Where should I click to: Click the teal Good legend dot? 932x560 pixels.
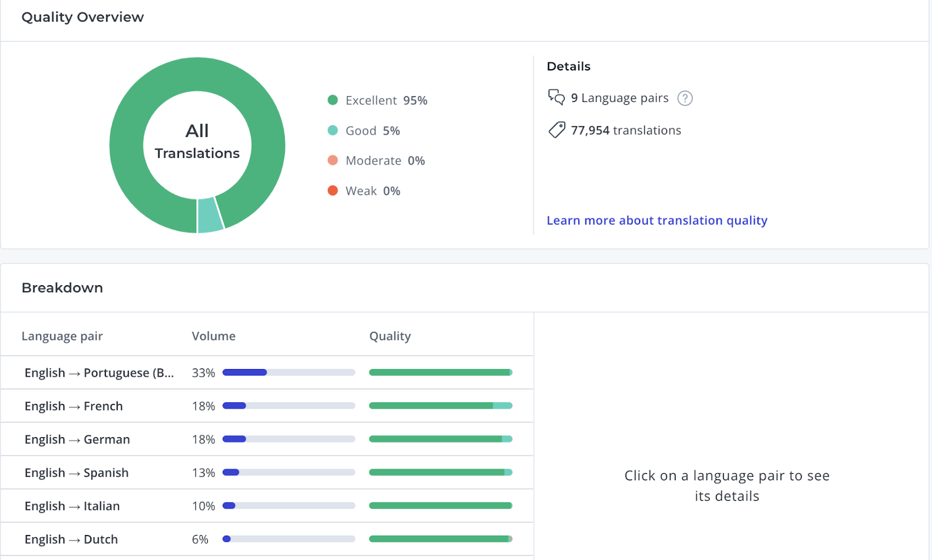(x=333, y=130)
